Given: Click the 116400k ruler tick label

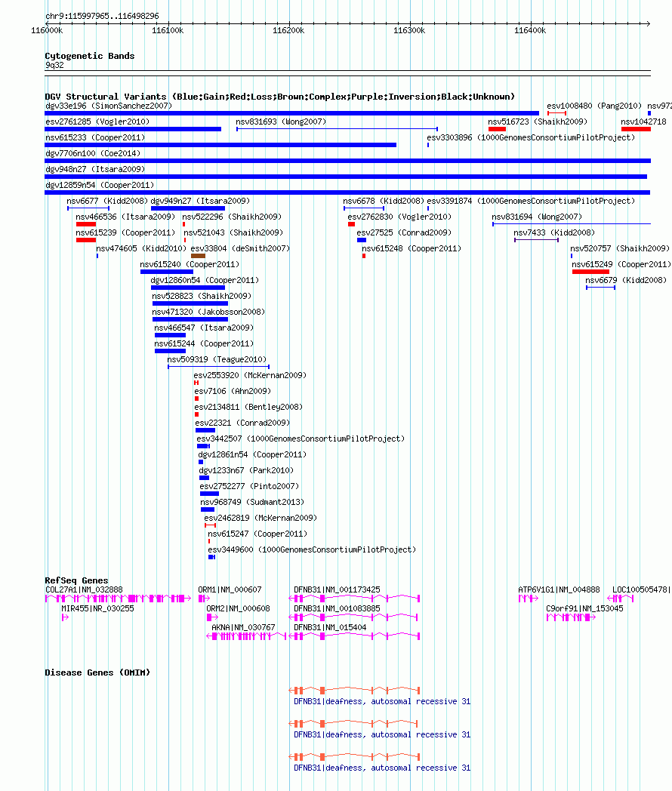Looking at the screenshot, I should pos(530,30).
